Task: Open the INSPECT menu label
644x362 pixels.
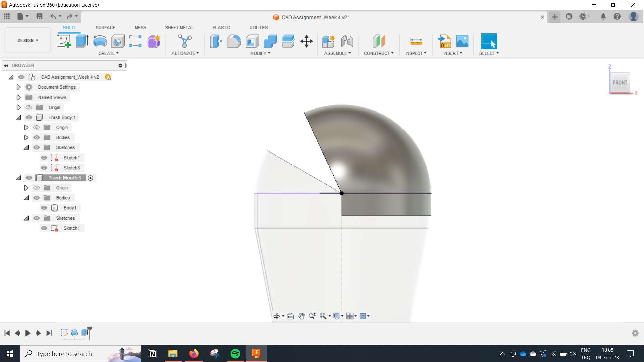Action: coord(416,53)
